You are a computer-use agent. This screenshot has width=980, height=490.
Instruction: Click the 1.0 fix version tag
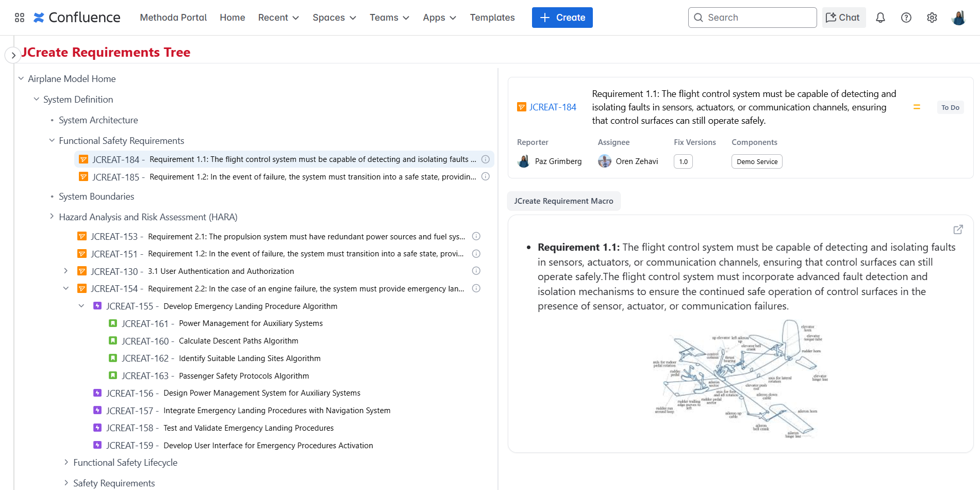click(683, 161)
